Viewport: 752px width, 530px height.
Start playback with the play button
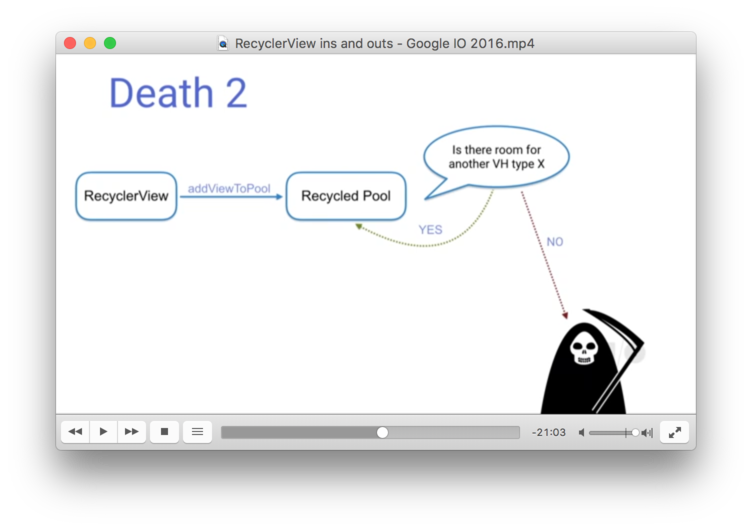point(103,432)
